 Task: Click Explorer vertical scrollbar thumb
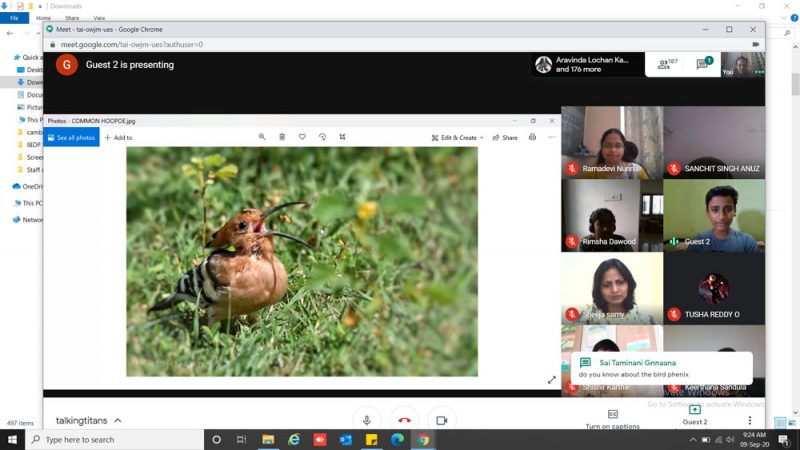pyautogui.click(x=795, y=83)
